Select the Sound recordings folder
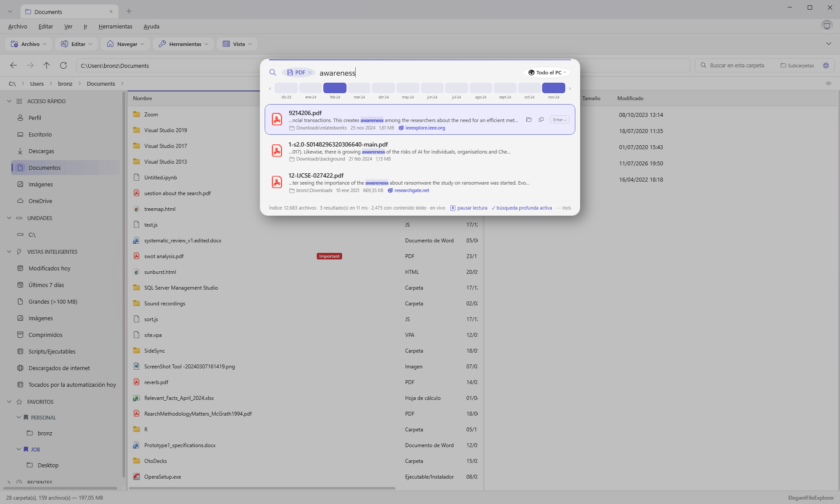The width and height of the screenshot is (840, 504). coord(305,304)
